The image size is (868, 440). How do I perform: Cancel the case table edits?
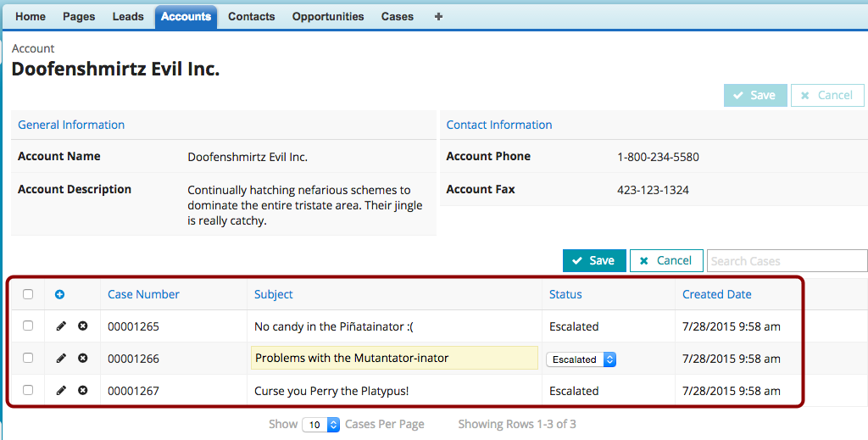(x=666, y=261)
